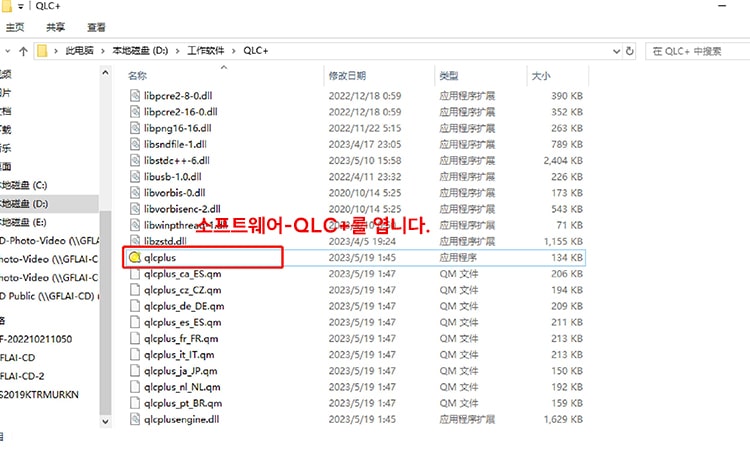Image resolution: width=750 pixels, height=450 pixels.
Task: Select the libvorbis-0.dll file icon
Action: pyautogui.click(x=135, y=193)
